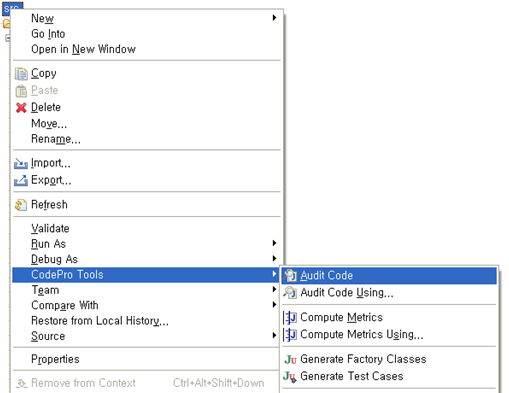Viewport: 509px width, 393px height.
Task: Click the Export icon
Action: (21, 181)
